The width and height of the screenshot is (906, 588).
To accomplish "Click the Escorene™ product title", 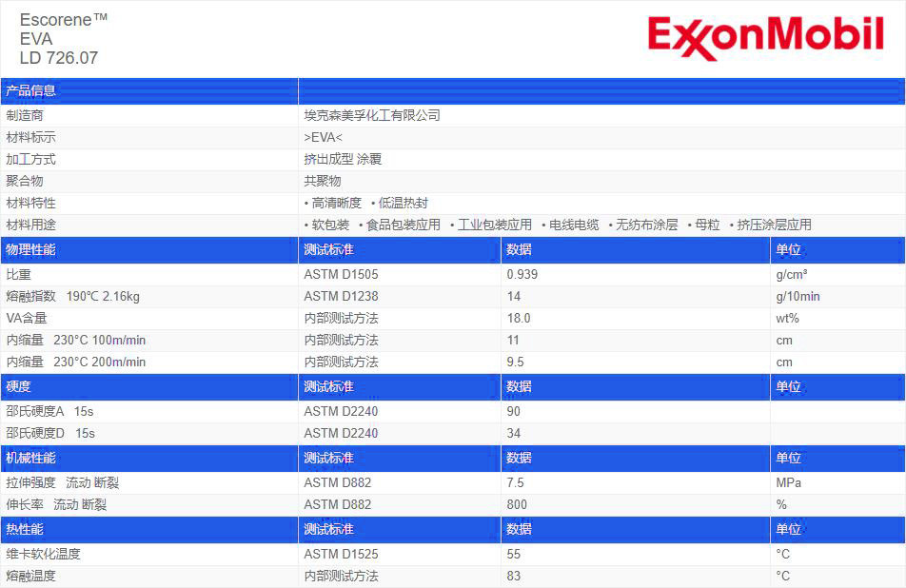I will (x=63, y=20).
